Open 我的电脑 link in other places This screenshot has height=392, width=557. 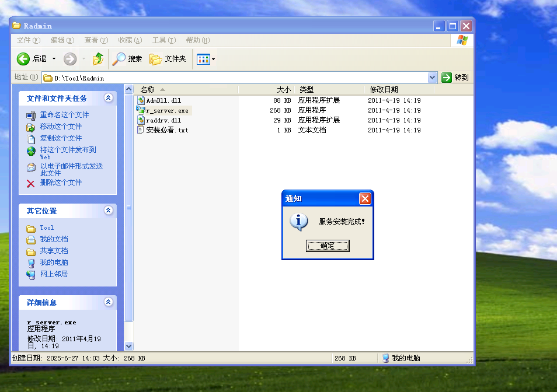tap(54, 262)
